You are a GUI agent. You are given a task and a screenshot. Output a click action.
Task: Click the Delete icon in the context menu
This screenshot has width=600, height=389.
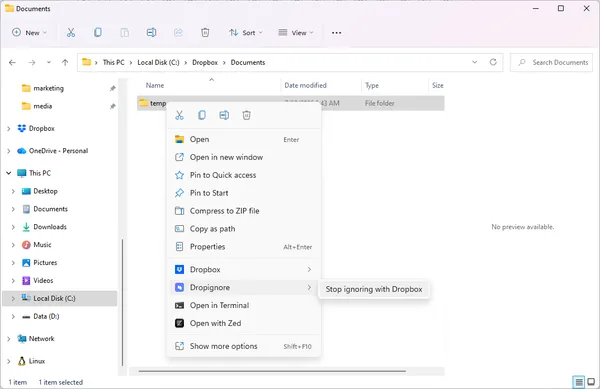pos(246,115)
